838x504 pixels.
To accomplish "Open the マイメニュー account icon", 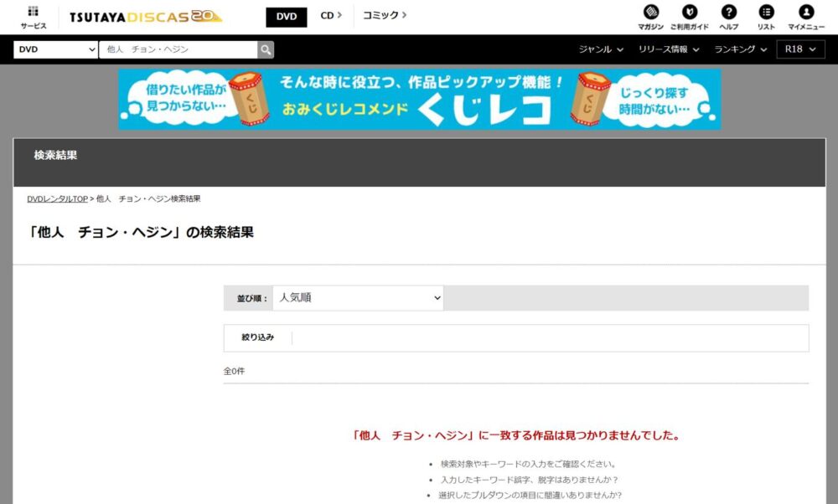I will (x=805, y=15).
